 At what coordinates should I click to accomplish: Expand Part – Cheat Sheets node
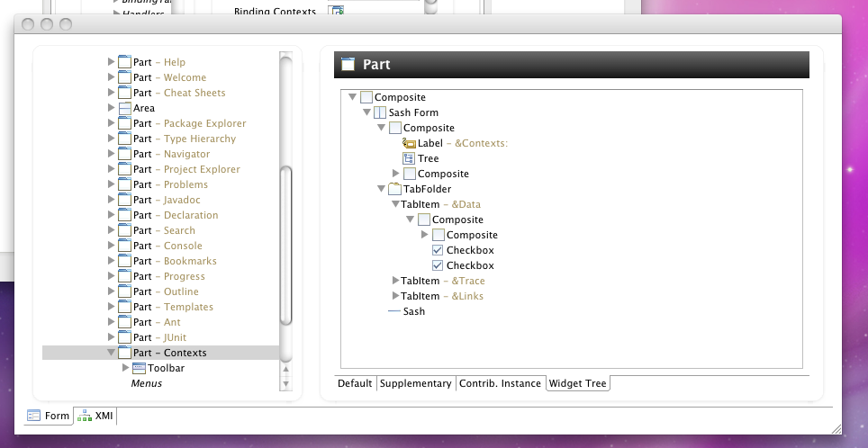click(x=112, y=93)
